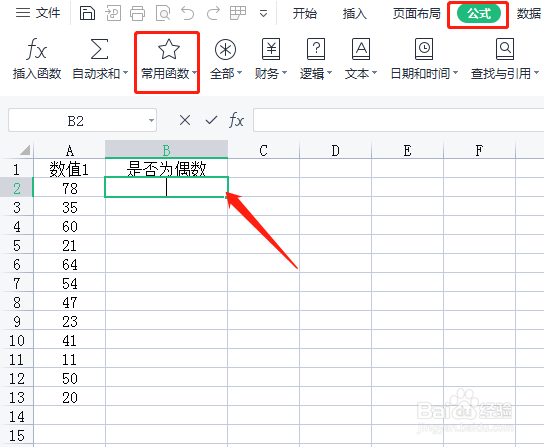
Task: Open the 全部 functions icon
Action: click(225, 49)
